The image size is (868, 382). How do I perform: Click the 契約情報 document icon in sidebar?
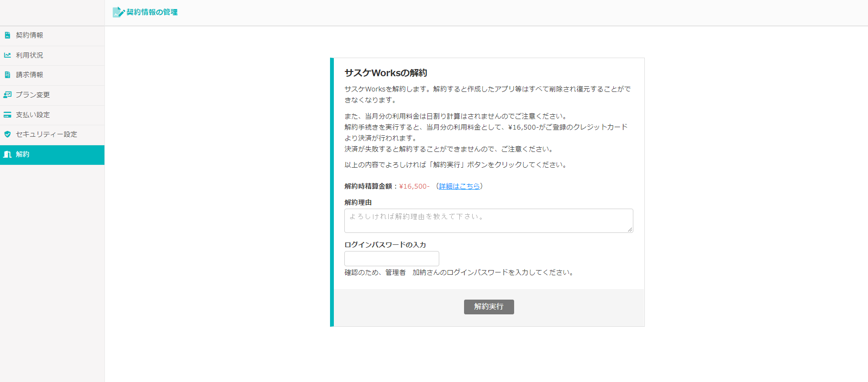(7, 35)
